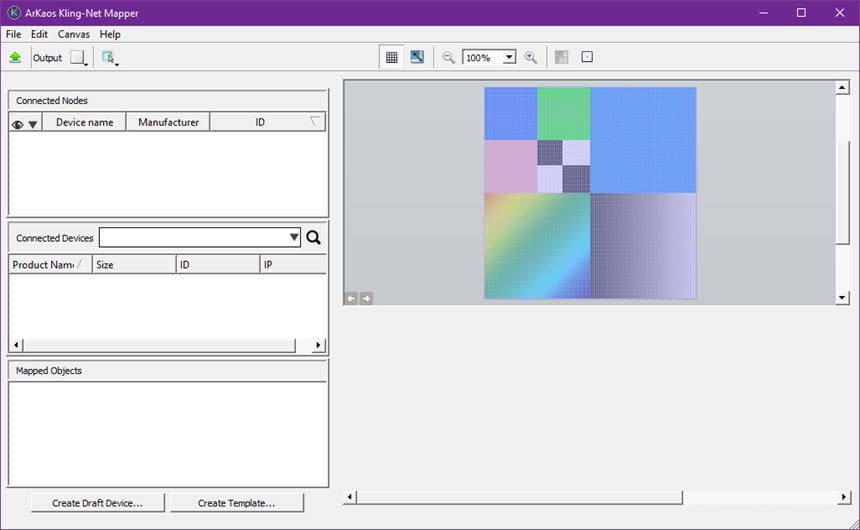Toggle the eye visibility column icon

[18, 125]
